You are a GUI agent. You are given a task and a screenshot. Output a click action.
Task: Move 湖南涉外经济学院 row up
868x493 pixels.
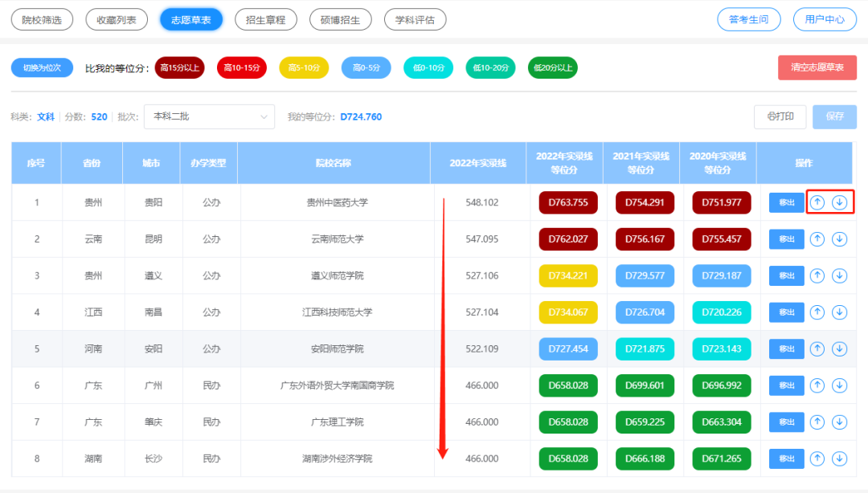pyautogui.click(x=817, y=458)
